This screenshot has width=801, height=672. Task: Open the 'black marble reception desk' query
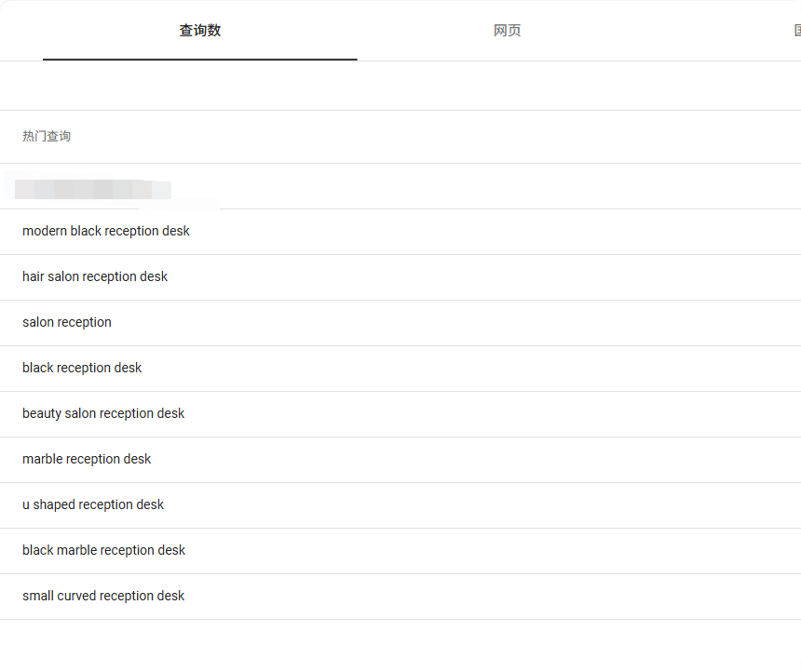[104, 550]
